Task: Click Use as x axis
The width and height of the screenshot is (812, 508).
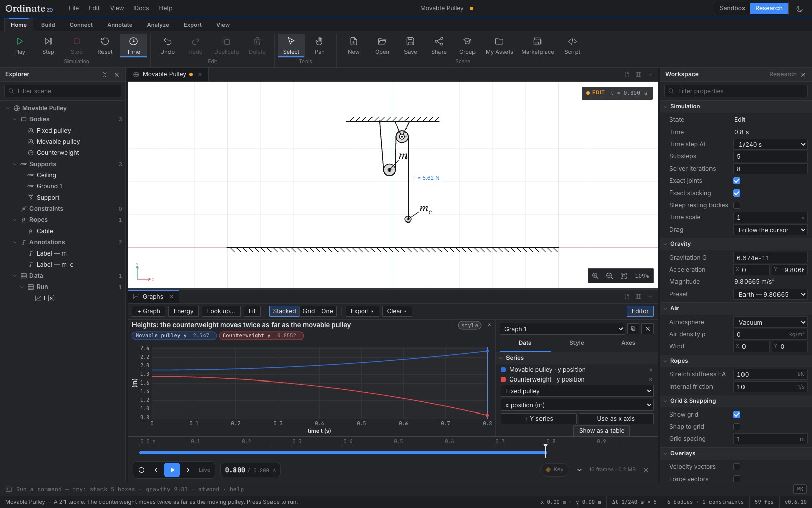Action: click(x=616, y=419)
